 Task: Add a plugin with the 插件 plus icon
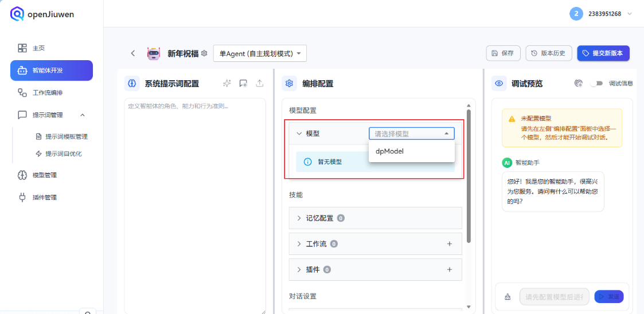click(x=450, y=270)
